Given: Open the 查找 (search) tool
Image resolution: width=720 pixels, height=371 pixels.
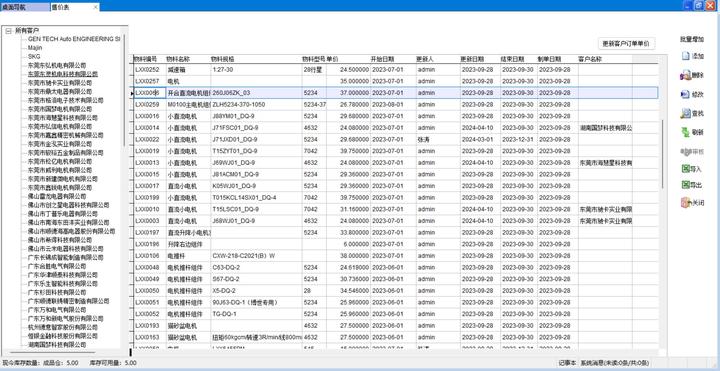Looking at the screenshot, I should click(x=692, y=113).
